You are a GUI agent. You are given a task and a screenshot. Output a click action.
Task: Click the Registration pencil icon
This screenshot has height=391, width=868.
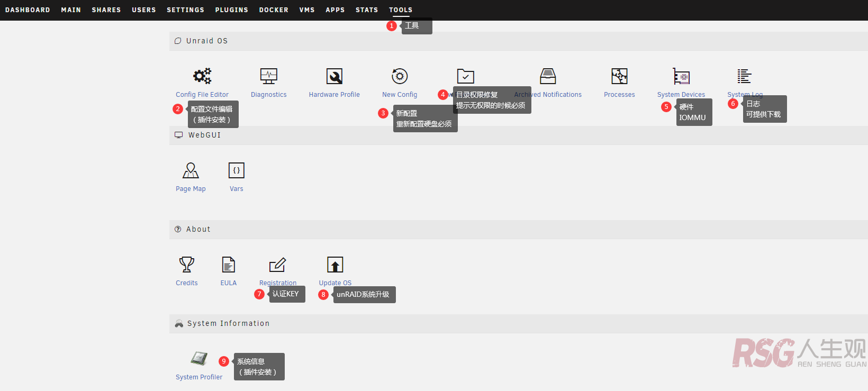click(278, 265)
